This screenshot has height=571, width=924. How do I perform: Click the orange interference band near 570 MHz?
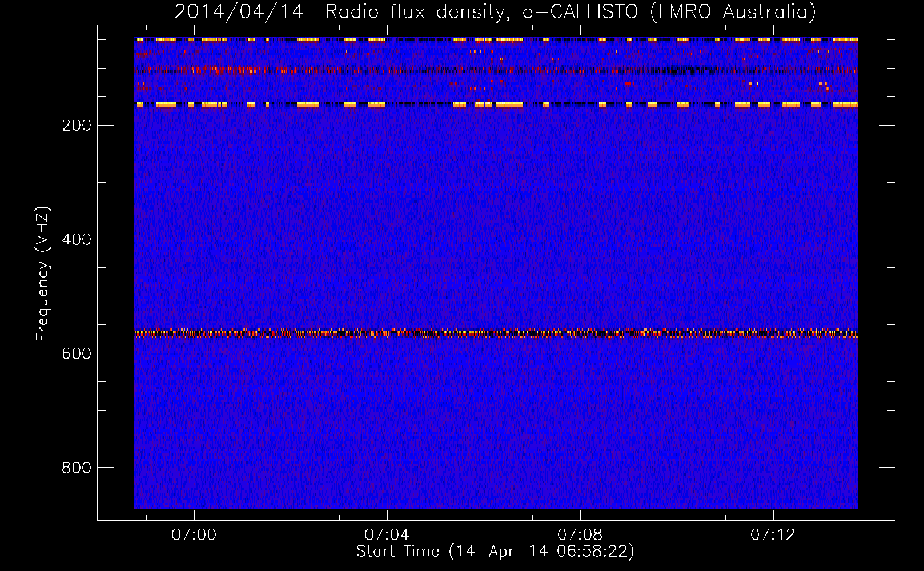[x=496, y=333]
